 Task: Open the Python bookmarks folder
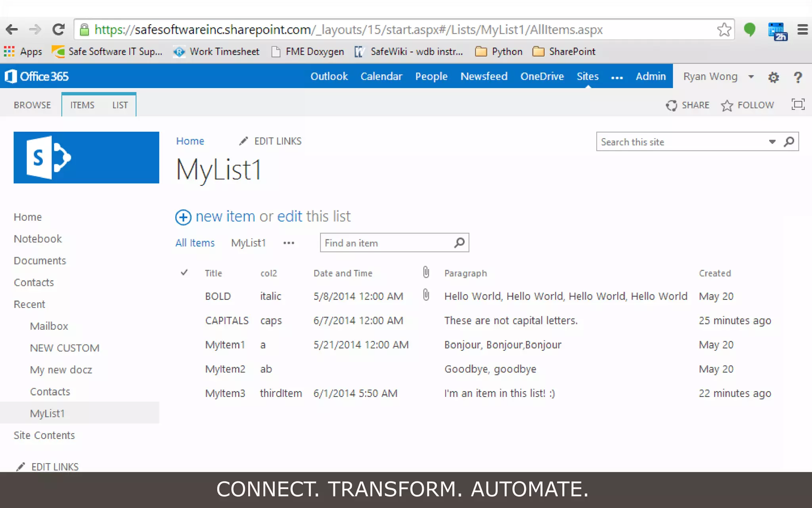click(499, 52)
